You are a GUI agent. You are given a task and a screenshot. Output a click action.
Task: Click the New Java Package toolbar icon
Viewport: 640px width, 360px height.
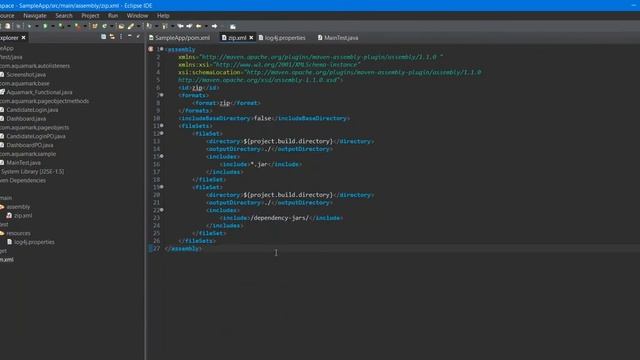point(95,26)
